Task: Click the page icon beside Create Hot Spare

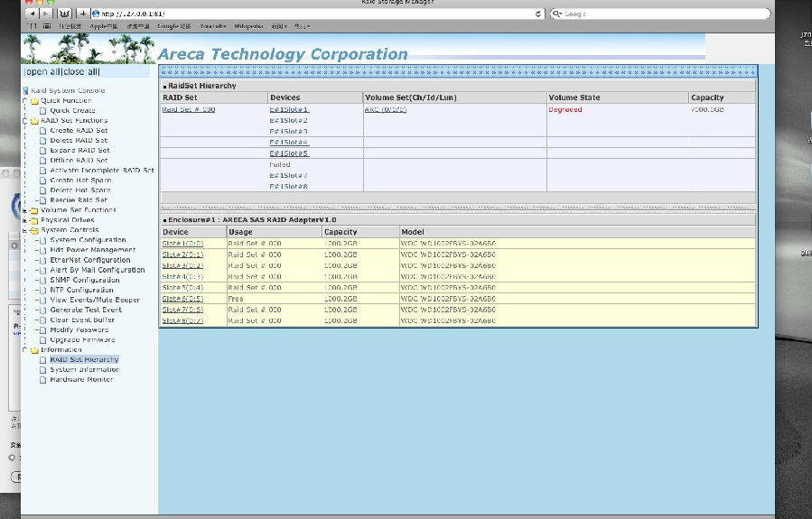Action: click(x=43, y=181)
